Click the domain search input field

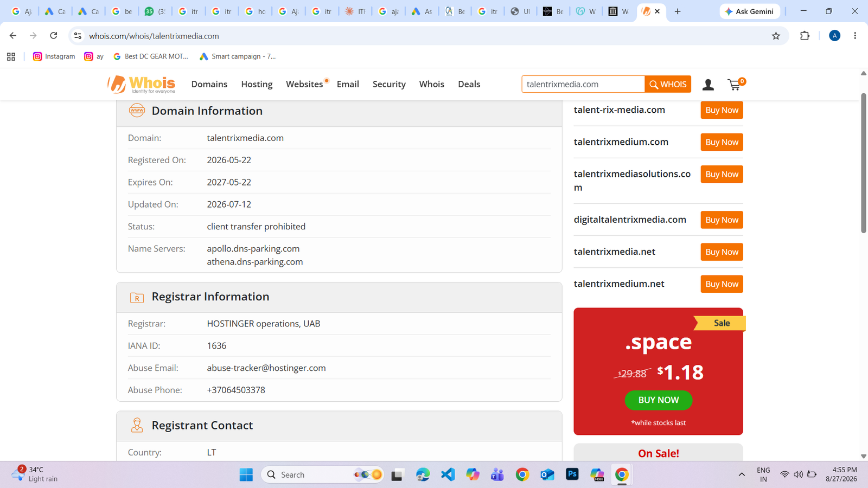click(583, 84)
